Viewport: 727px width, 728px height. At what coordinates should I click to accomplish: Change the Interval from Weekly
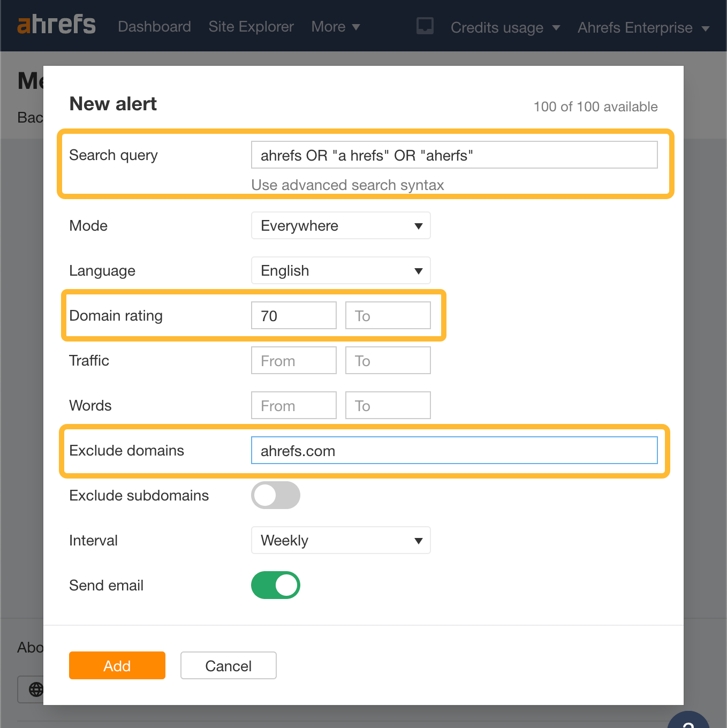tap(340, 540)
